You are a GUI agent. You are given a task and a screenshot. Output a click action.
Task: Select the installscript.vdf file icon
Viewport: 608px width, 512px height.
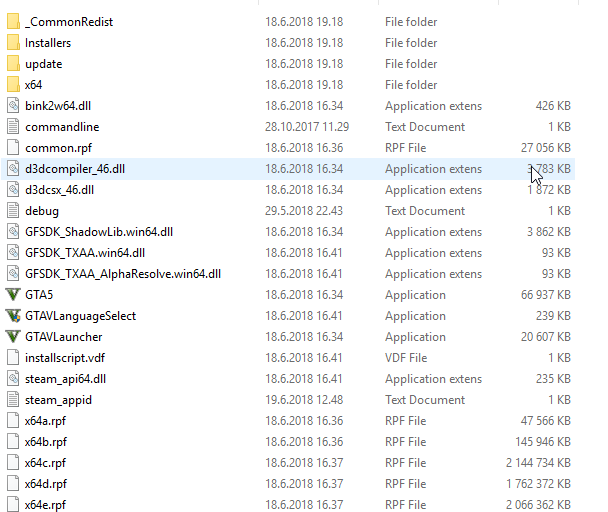point(13,357)
